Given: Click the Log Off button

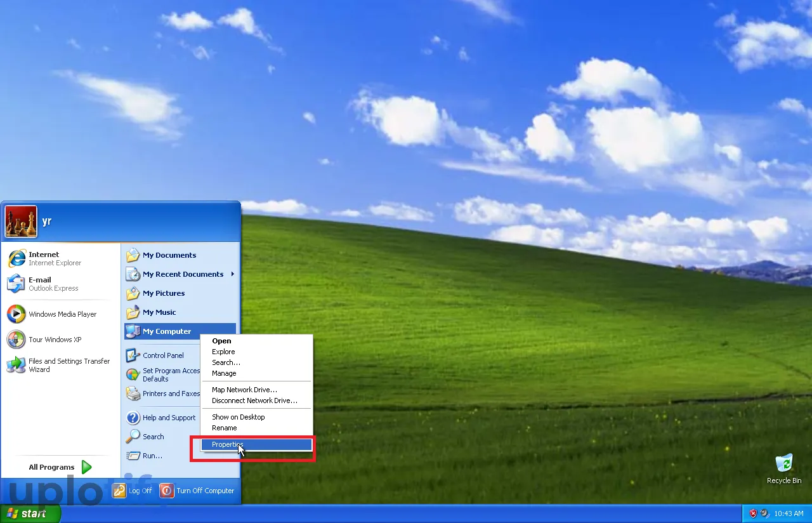Looking at the screenshot, I should [x=133, y=491].
